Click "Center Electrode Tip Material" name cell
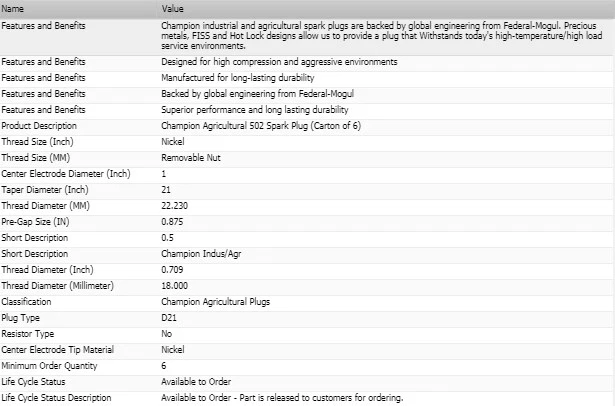 click(x=57, y=350)
